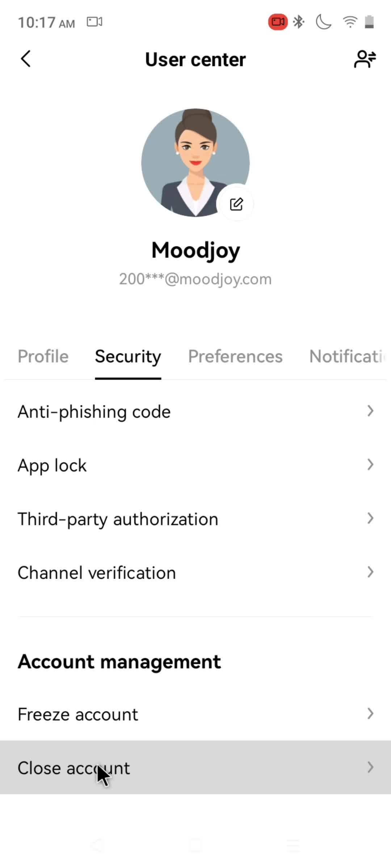The height and width of the screenshot is (868, 391).
Task: Tap the Moodjoy profile avatar
Action: 195,163
